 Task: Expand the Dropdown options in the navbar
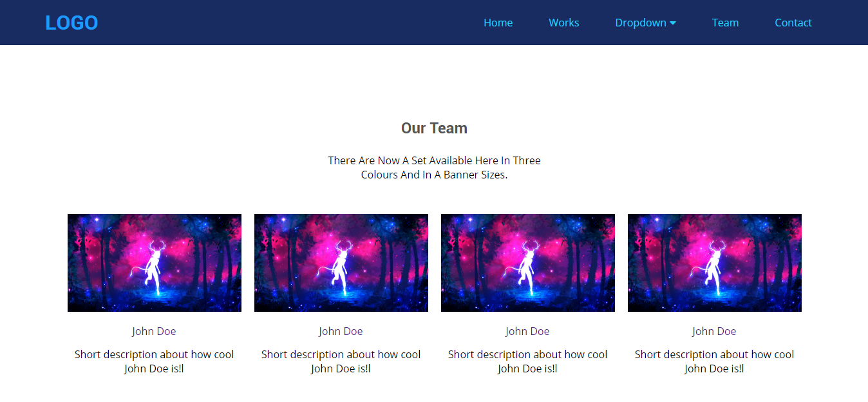pyautogui.click(x=641, y=22)
